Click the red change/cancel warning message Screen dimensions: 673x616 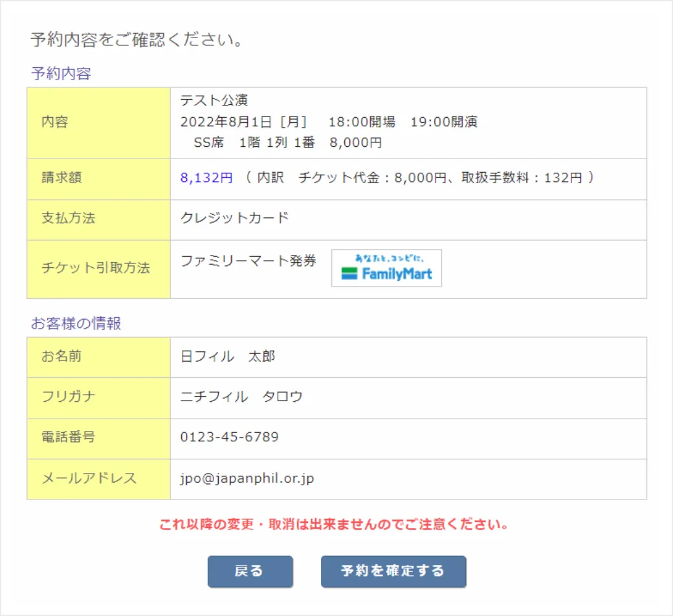click(x=334, y=524)
